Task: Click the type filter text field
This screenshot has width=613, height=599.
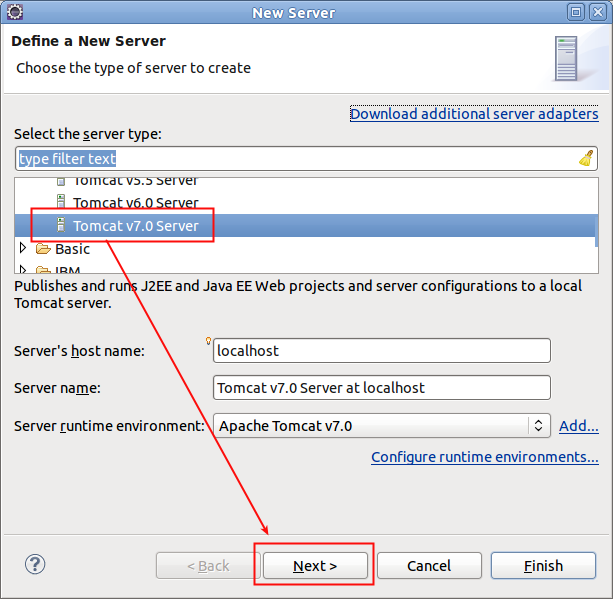Action: 306,159
